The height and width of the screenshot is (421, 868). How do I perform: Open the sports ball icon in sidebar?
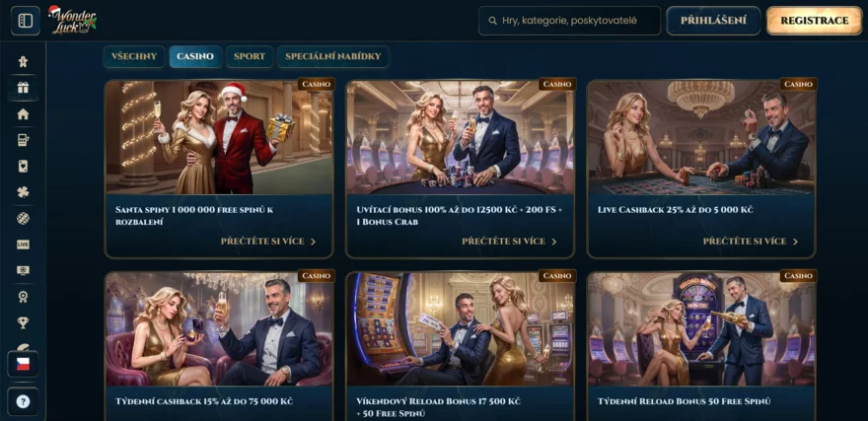click(23, 218)
